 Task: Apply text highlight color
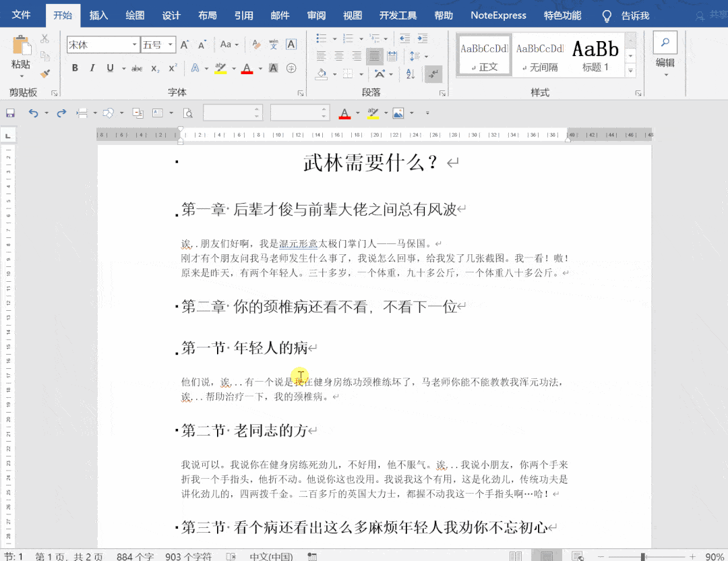[221, 68]
